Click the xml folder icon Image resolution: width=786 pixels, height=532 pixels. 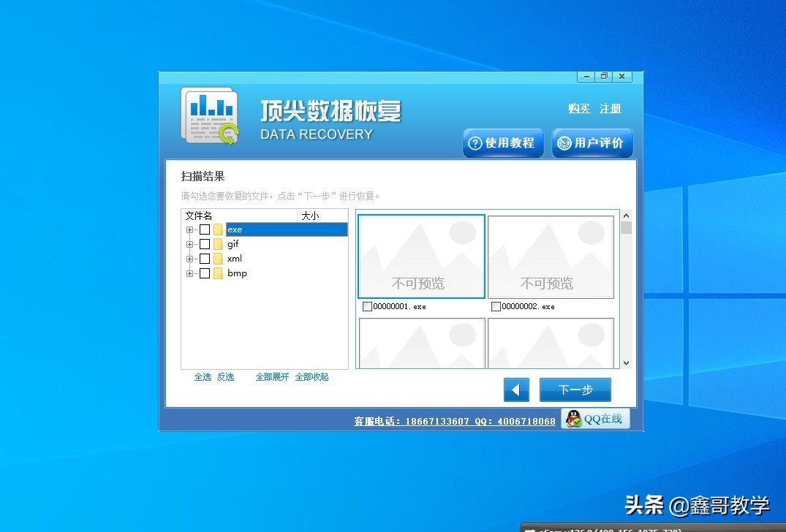coord(218,259)
